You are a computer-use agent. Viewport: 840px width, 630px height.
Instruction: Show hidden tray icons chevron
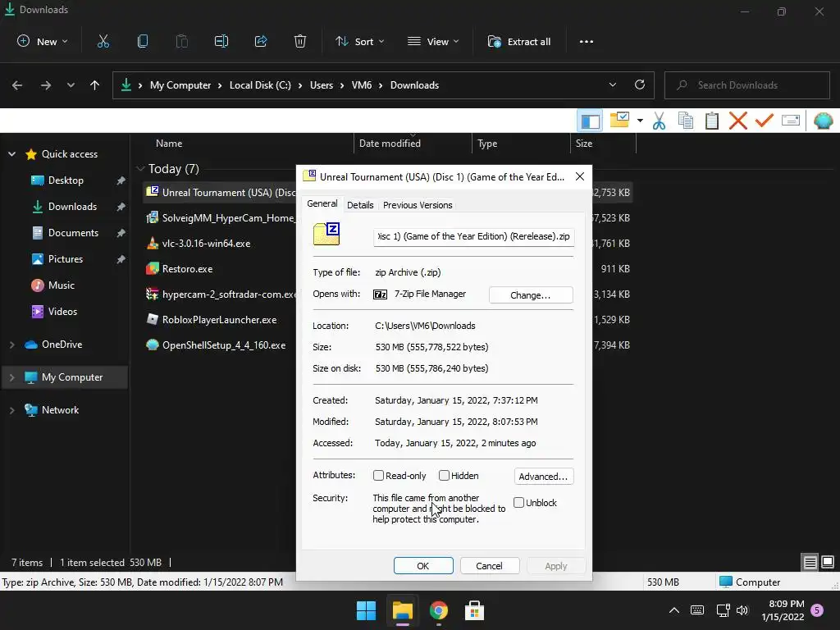674,610
